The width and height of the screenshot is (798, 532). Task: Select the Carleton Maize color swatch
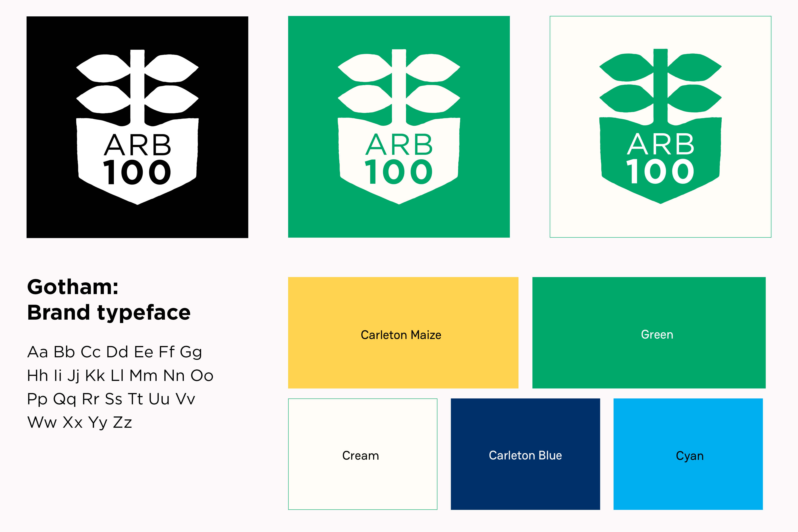click(x=403, y=332)
